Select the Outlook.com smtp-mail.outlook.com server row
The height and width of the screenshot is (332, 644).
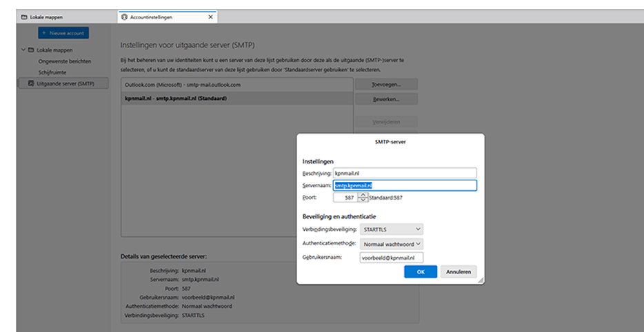(x=237, y=85)
